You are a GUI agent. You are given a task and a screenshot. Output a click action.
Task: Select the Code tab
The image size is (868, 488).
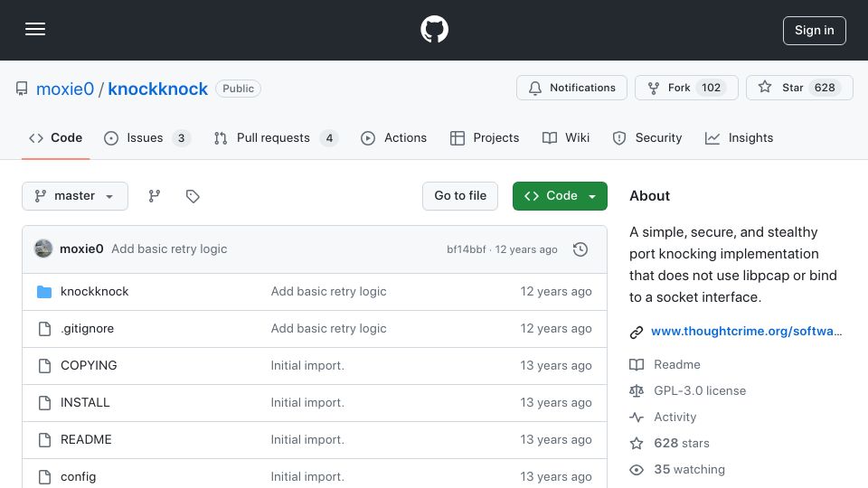click(55, 137)
